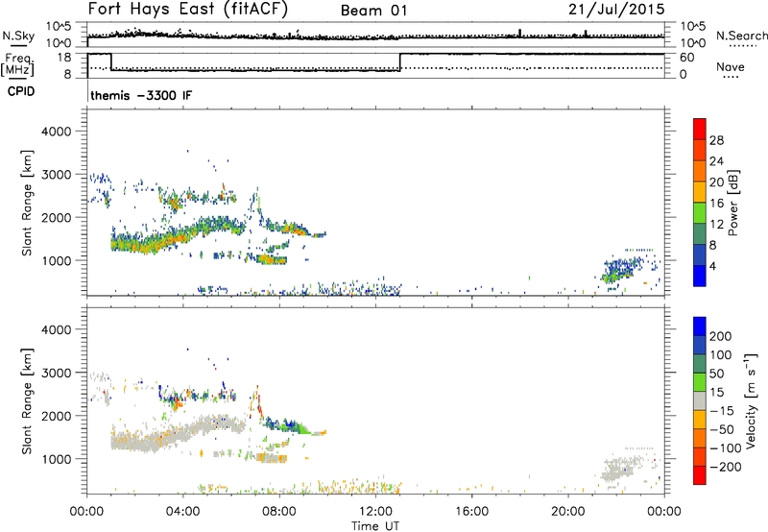The height and width of the screenshot is (532, 768).
Task: Click power scale value '28'
Action: point(716,140)
